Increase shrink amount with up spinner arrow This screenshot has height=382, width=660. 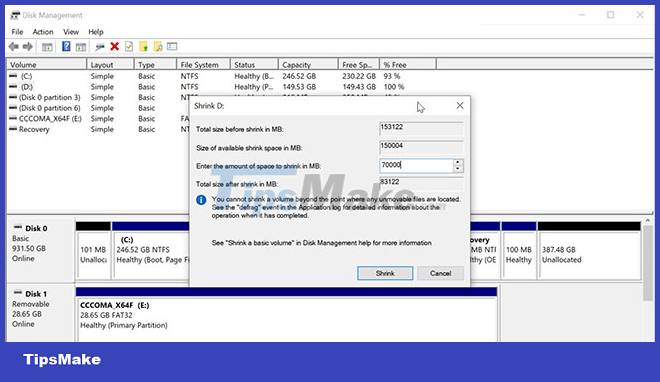click(x=458, y=162)
